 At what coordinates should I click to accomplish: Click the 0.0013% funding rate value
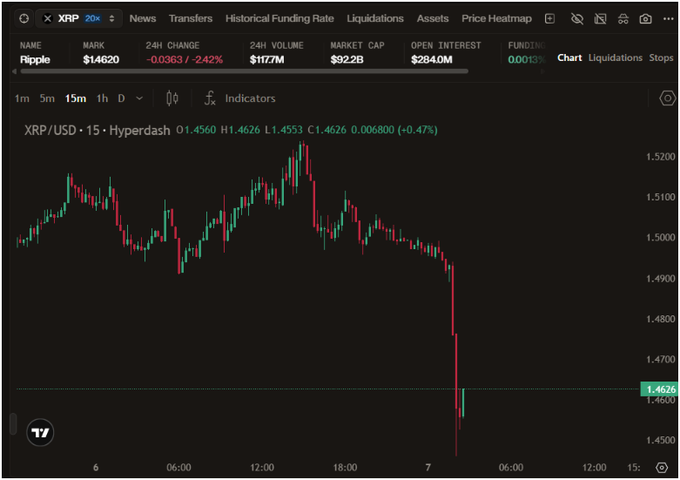click(x=526, y=59)
